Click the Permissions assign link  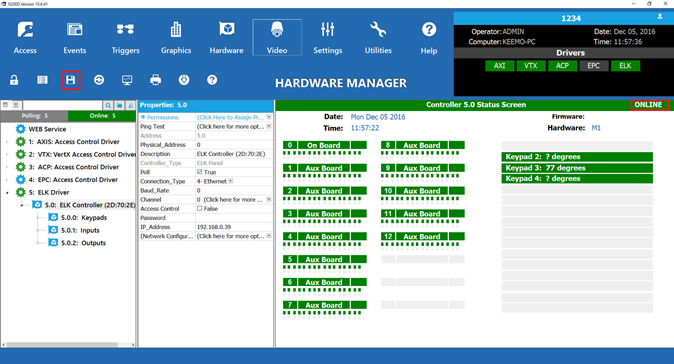230,117
